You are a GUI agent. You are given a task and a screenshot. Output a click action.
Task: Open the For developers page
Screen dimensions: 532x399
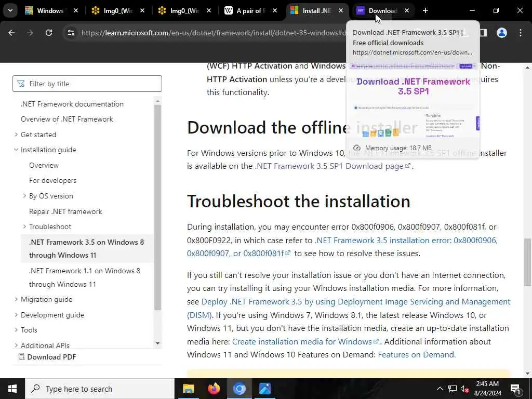point(52,180)
